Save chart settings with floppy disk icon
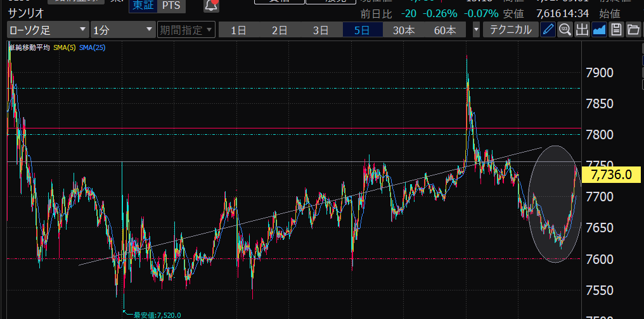The image size is (644, 319). tap(615, 30)
